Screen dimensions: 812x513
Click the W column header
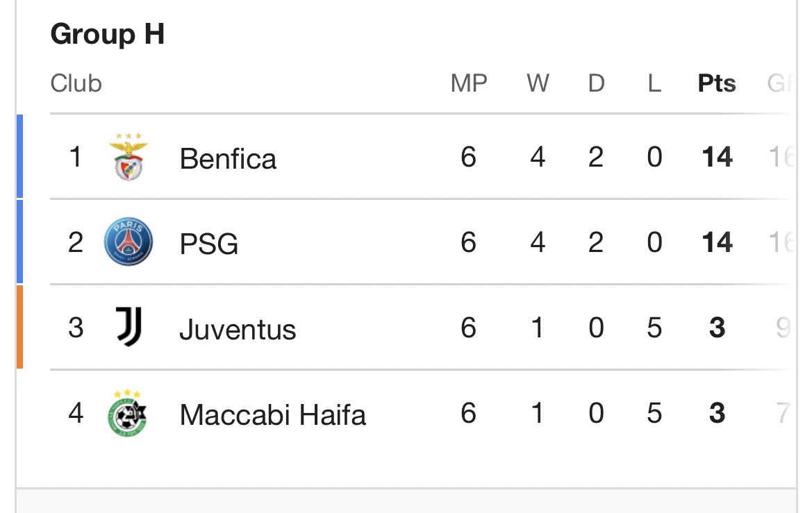point(538,83)
